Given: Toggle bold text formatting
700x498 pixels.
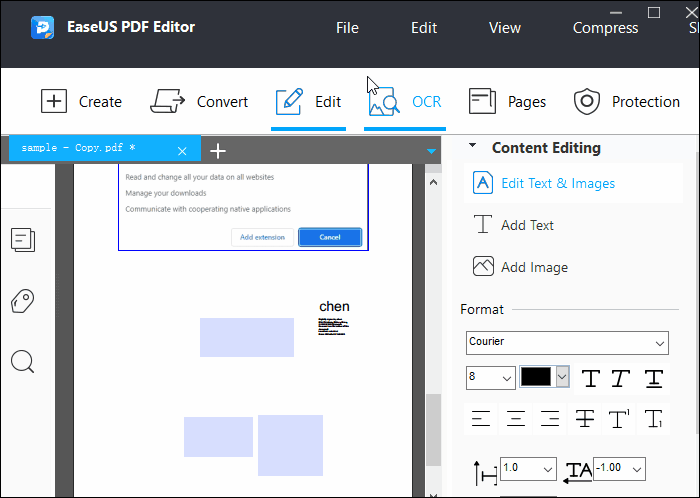Looking at the screenshot, I should (x=591, y=379).
